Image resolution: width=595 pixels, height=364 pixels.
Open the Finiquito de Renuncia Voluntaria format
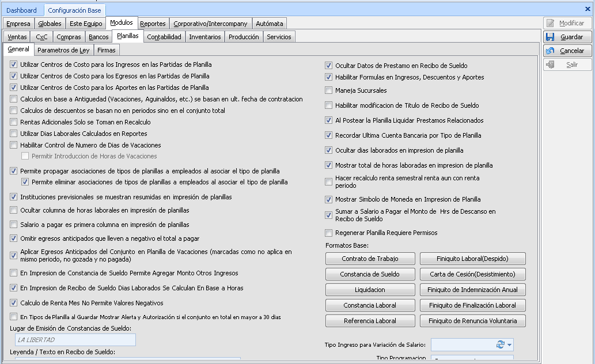pos(472,321)
